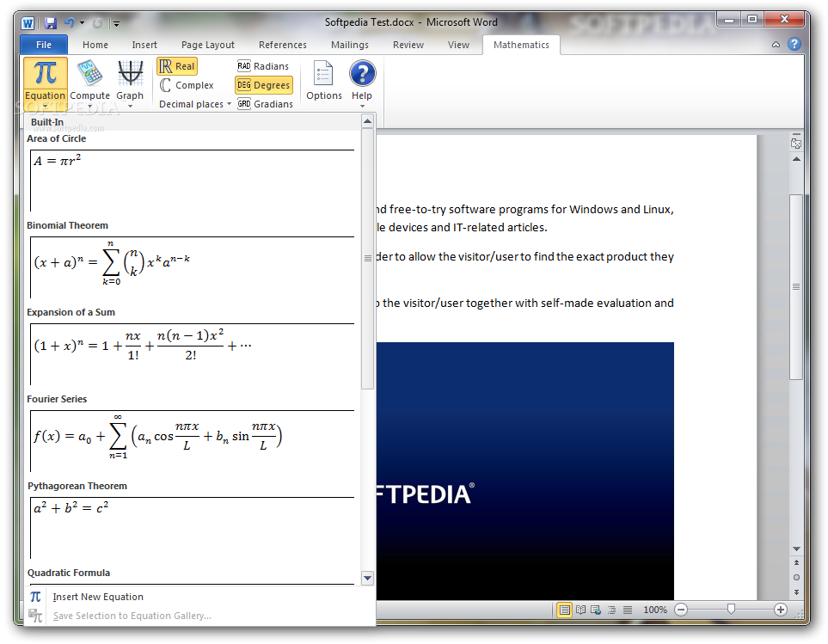The height and width of the screenshot is (644, 828).
Task: Open the File tab
Action: click(x=44, y=45)
